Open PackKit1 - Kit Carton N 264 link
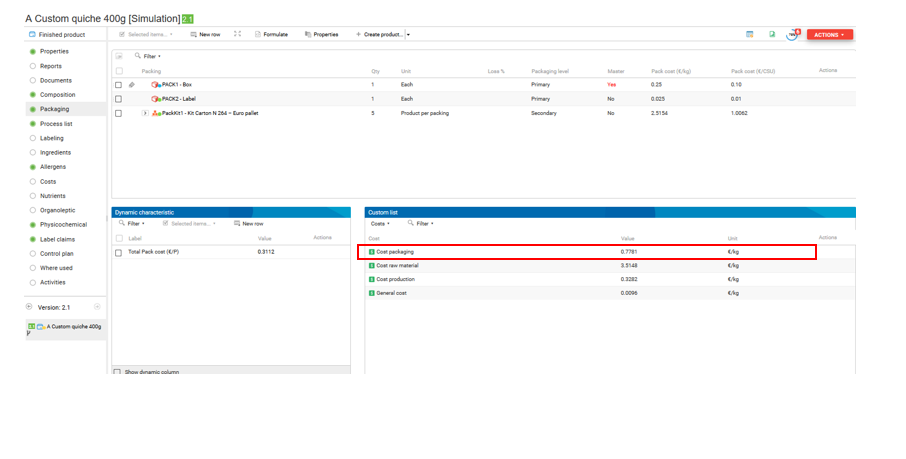Viewport: 906px width, 459px height. 210,113
